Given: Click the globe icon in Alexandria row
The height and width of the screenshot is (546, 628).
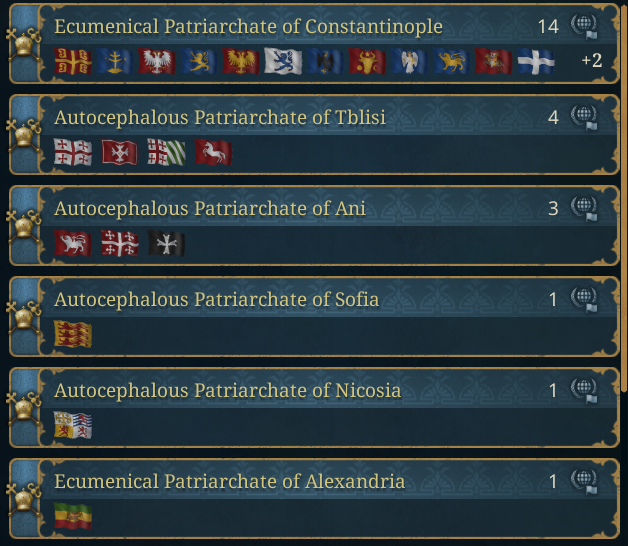Looking at the screenshot, I should click(x=584, y=482).
